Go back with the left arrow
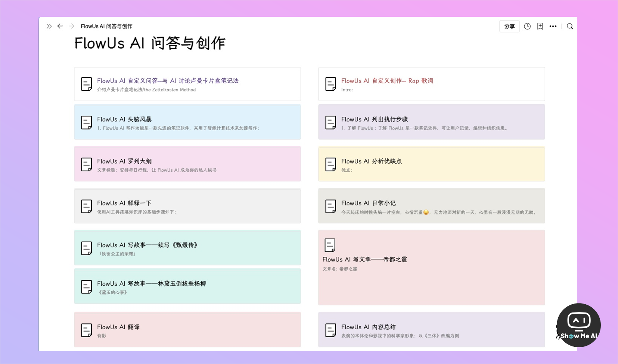Image resolution: width=618 pixels, height=364 pixels. [x=60, y=26]
